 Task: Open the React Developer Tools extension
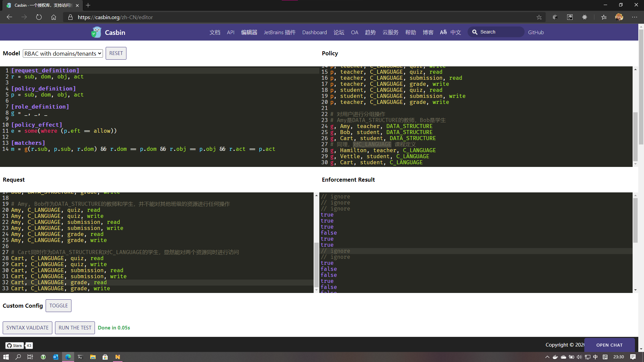585,17
